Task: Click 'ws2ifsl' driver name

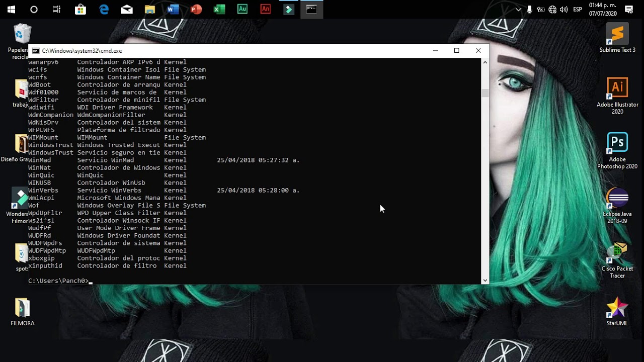Action: point(41,221)
